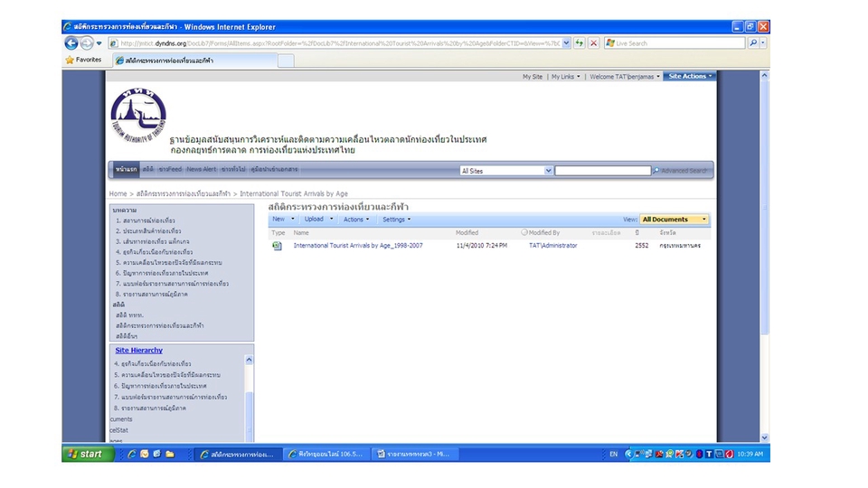Open the Site Hierarchy link
This screenshot has height=488, width=868.
click(138, 351)
